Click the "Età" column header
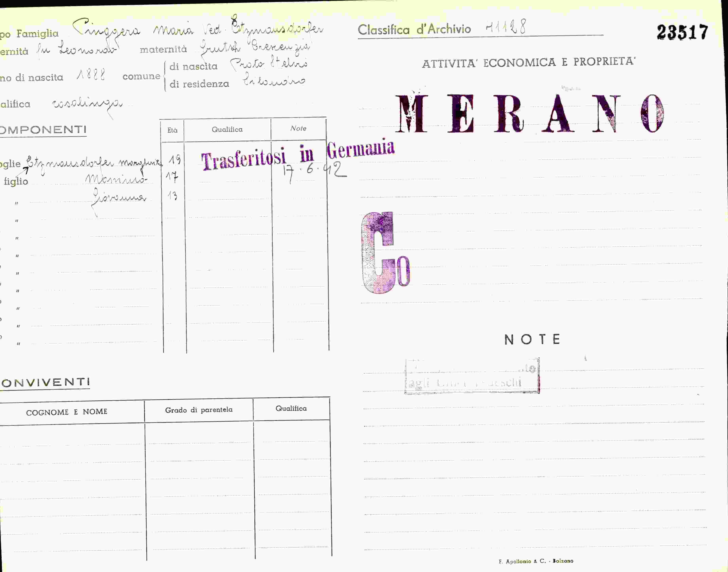The width and height of the screenshot is (728, 572). (172, 130)
